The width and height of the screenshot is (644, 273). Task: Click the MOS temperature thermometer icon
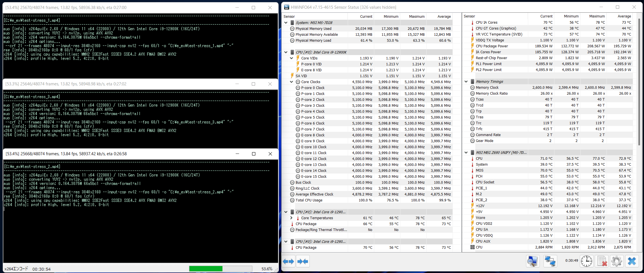[473, 170]
